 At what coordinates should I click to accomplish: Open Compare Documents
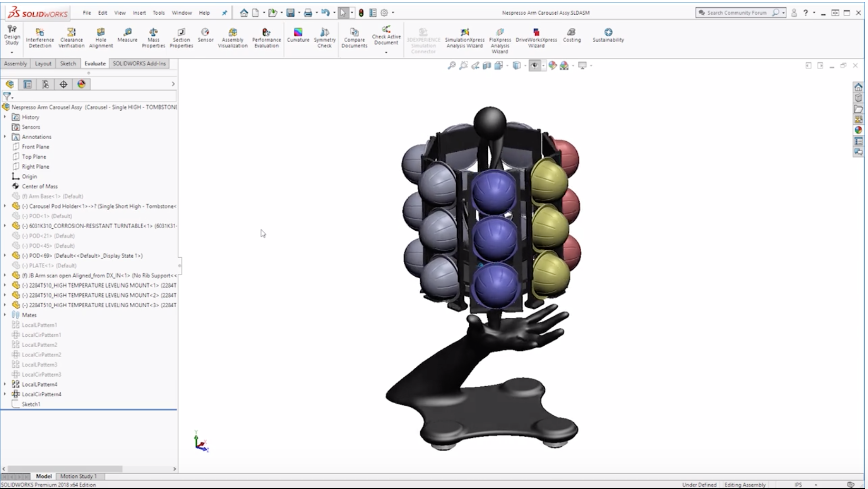pos(354,38)
